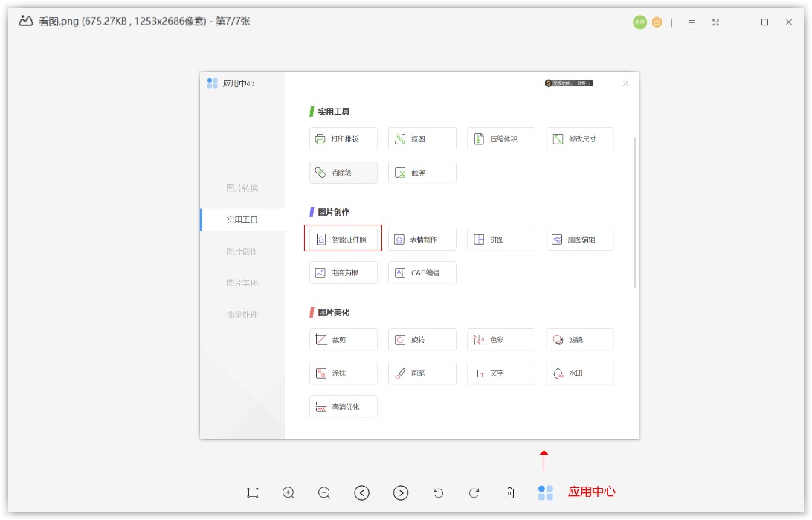Open 电商海报 poster tool
The image size is (812, 520).
[344, 272]
